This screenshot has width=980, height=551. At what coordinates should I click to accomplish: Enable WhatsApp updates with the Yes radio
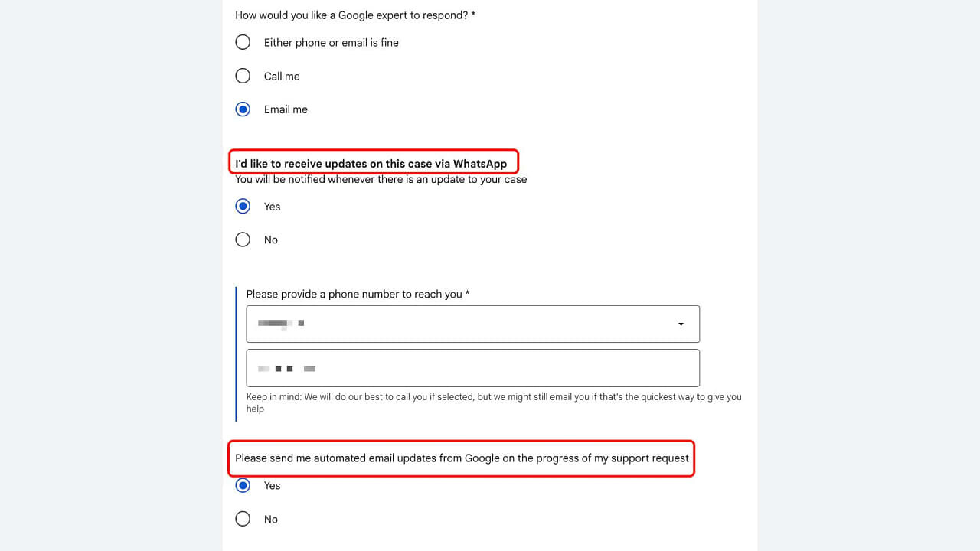tap(243, 207)
